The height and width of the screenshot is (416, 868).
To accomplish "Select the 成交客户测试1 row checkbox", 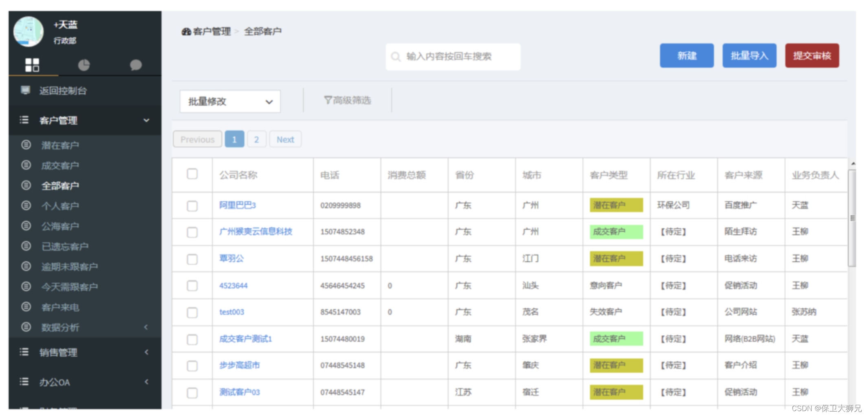I will click(x=192, y=339).
